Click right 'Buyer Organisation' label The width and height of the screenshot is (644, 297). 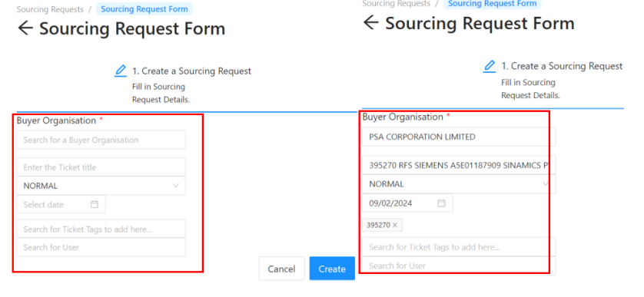[x=403, y=117]
